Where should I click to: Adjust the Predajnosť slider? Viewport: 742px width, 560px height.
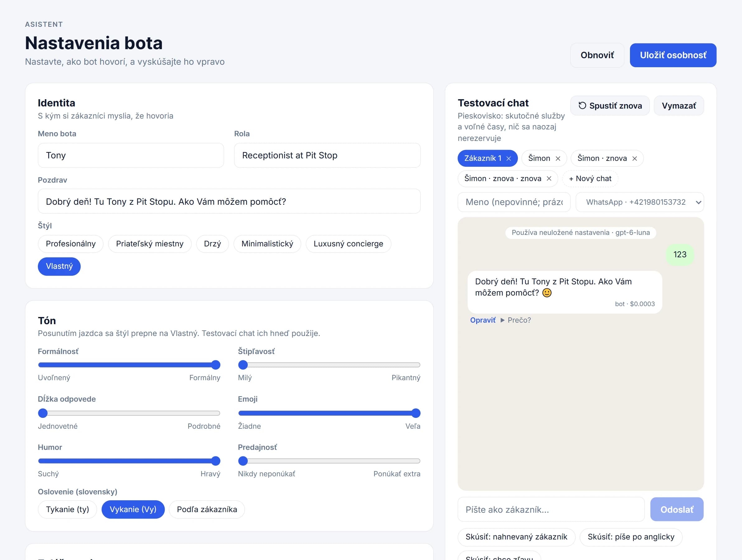pos(329,461)
